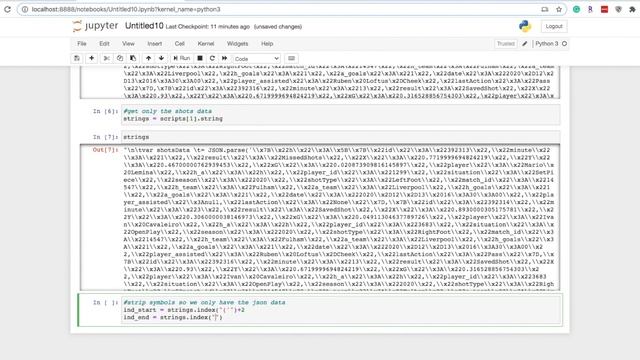Cut selected cells with scissors icon
This screenshot has width=640, height=360.
(107, 58)
